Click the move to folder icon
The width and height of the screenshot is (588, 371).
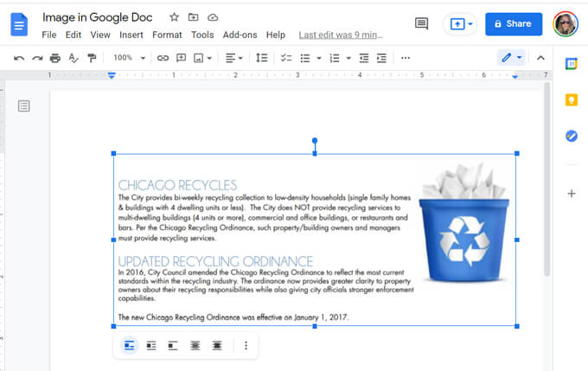(x=193, y=17)
